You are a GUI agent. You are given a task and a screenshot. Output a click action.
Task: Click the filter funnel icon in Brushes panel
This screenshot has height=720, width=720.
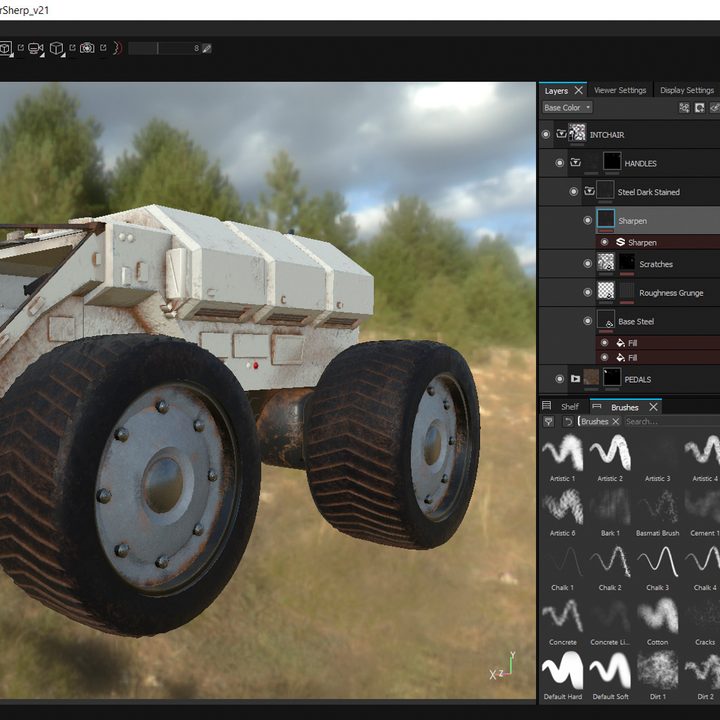pyautogui.click(x=549, y=422)
